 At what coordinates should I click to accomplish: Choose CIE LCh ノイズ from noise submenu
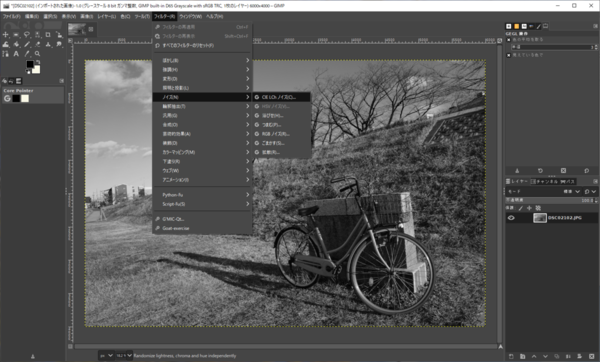(282, 97)
